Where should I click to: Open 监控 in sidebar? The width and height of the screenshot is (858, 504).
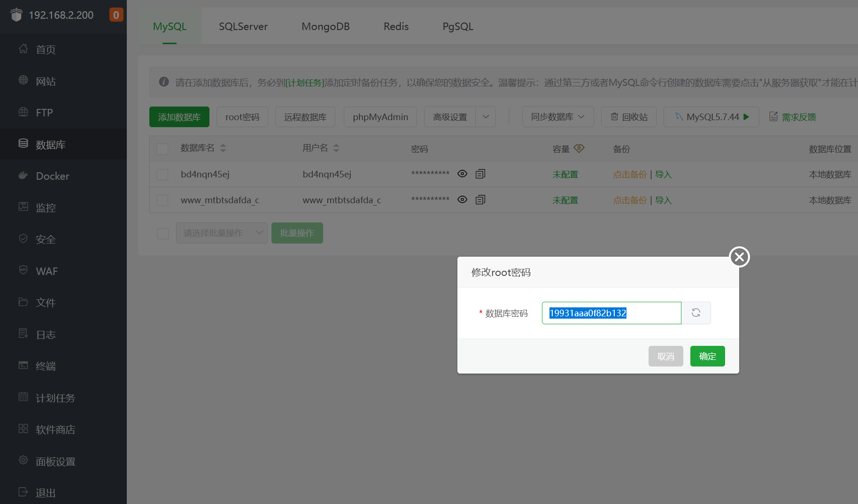[x=63, y=207]
